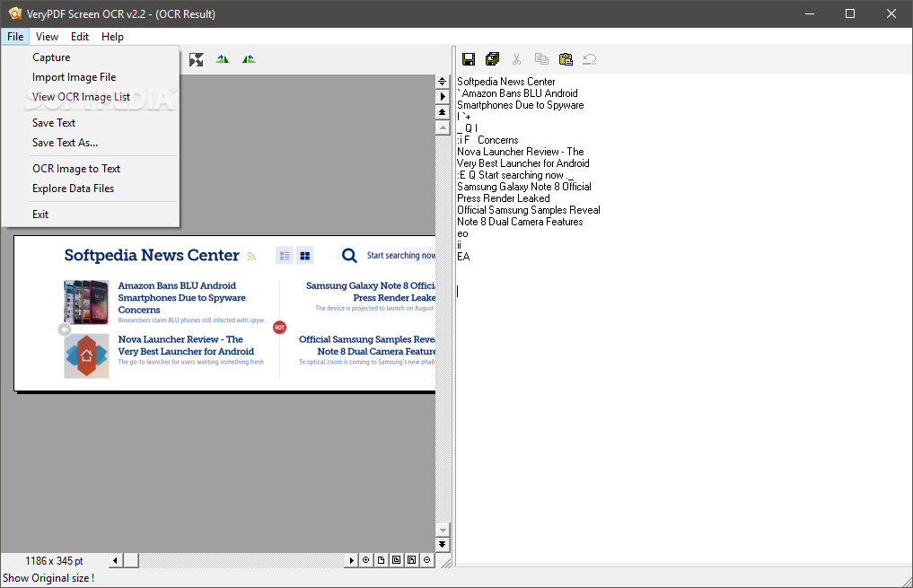Open the Edit menu
Image resolution: width=913 pixels, height=588 pixels.
click(x=80, y=37)
